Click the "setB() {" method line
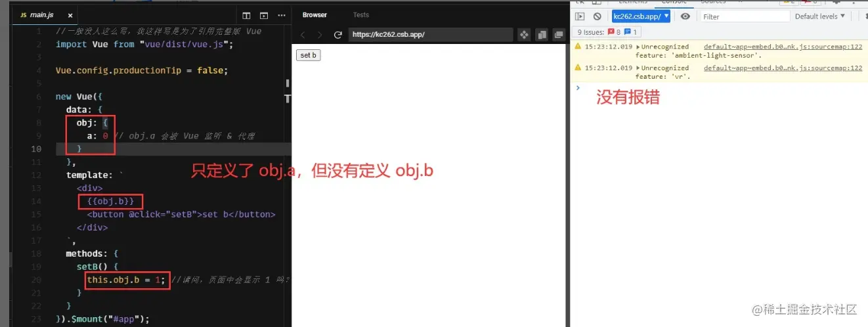868x327 pixels. [x=97, y=267]
